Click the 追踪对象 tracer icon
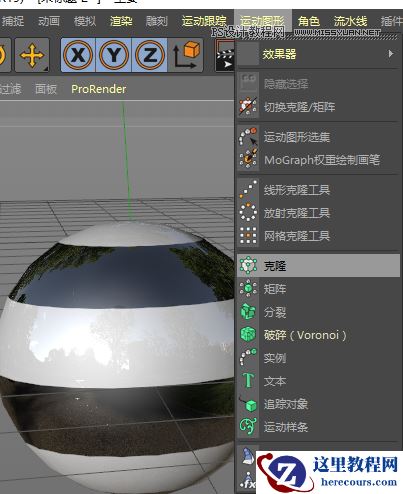This screenshot has width=403, height=494. (x=248, y=403)
